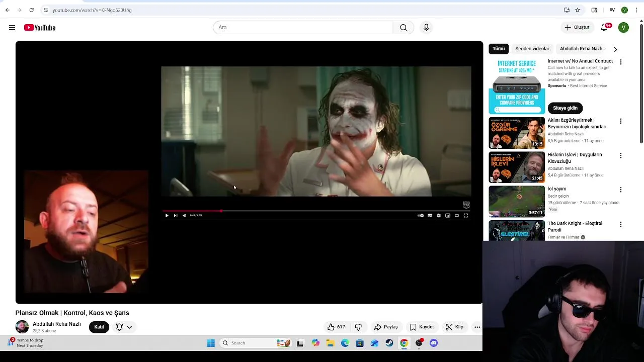This screenshot has width=644, height=362.
Task: Click the Oluştur create button
Action: coord(577,28)
